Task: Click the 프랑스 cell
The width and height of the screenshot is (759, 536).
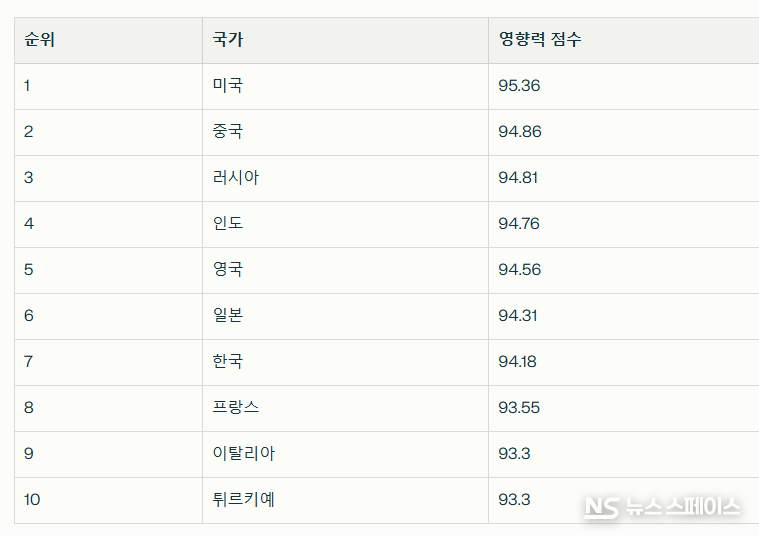Action: click(x=236, y=408)
